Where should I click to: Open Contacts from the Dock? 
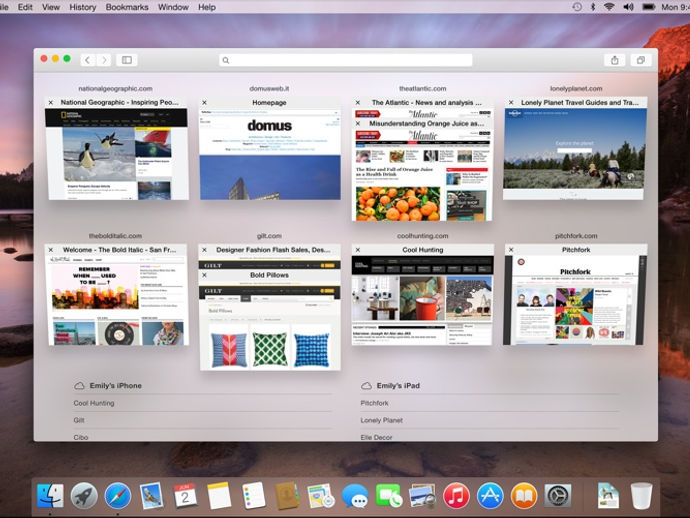click(287, 496)
